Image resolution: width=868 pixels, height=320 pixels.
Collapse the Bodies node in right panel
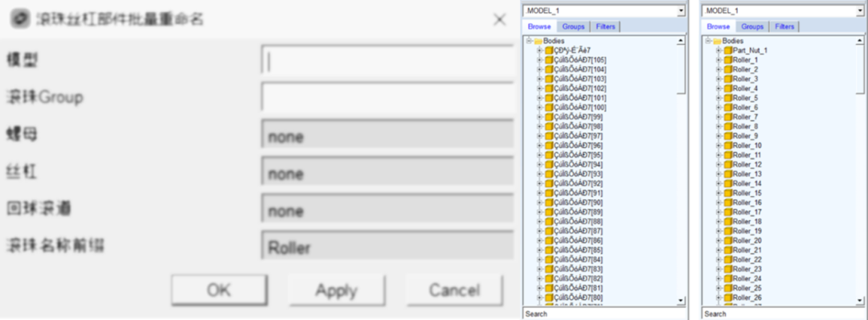[x=708, y=41]
